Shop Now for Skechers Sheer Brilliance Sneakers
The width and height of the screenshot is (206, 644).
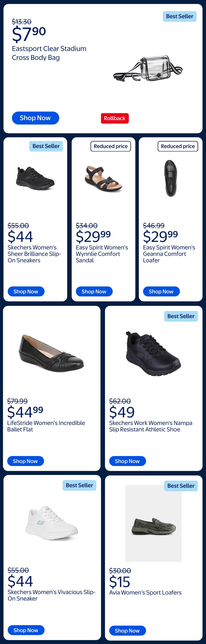[26, 291]
